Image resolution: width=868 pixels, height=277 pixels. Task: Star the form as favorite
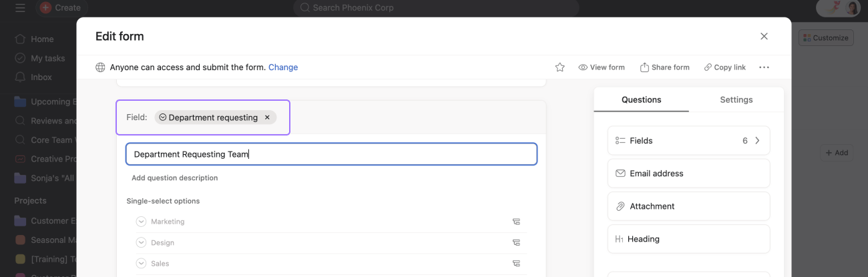[x=560, y=67]
